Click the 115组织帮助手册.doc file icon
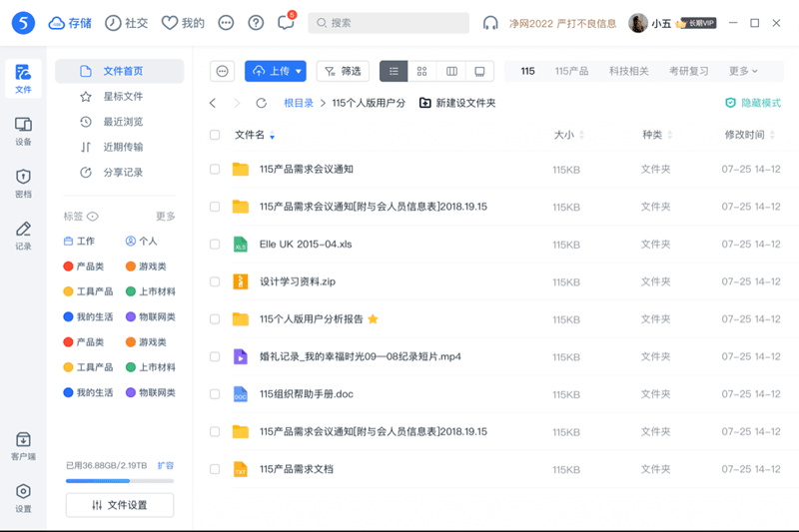The height and width of the screenshot is (532, 799). (x=241, y=394)
